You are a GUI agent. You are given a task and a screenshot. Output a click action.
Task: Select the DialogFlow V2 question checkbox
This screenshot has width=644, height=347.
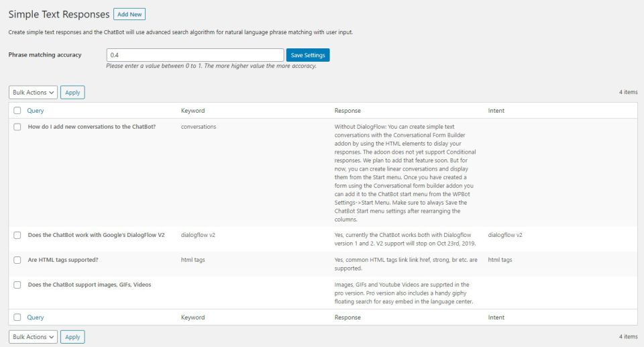coord(17,236)
